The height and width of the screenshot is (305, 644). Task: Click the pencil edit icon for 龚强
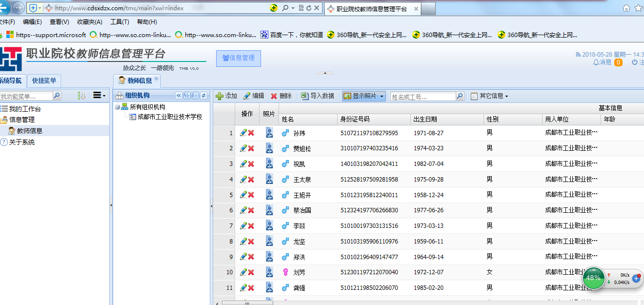point(243,287)
